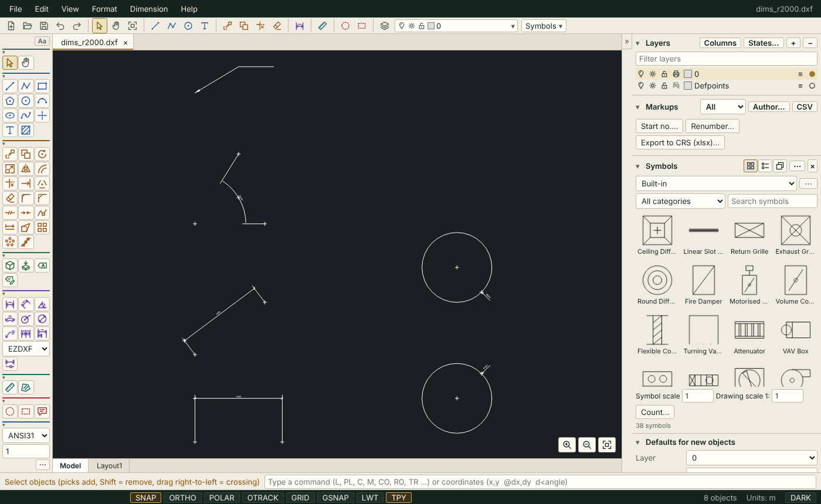Toggle the GRID display
Screen dimensions: 821x504
point(300,498)
